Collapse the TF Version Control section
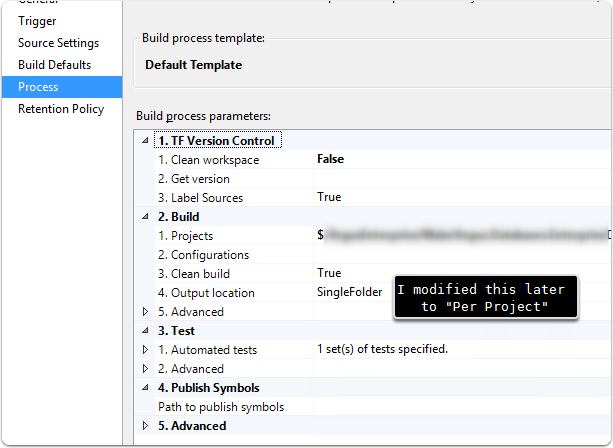The image size is (613, 448). [146, 141]
